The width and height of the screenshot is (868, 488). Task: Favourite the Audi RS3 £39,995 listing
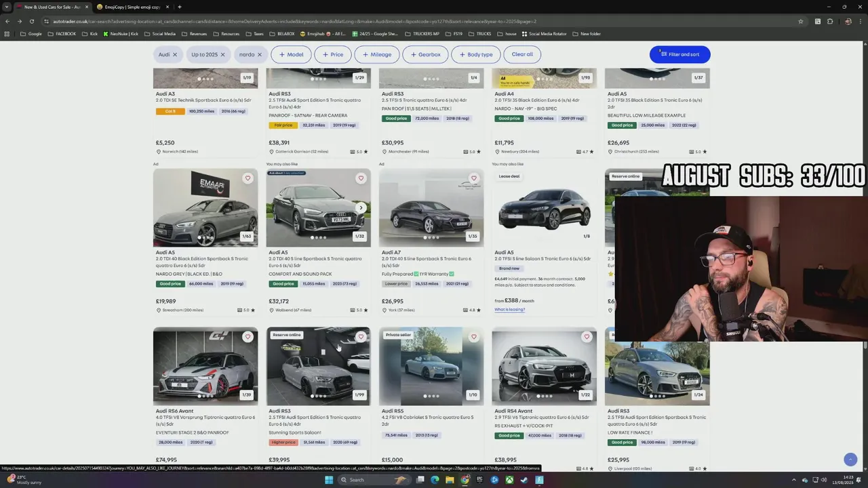click(x=361, y=337)
